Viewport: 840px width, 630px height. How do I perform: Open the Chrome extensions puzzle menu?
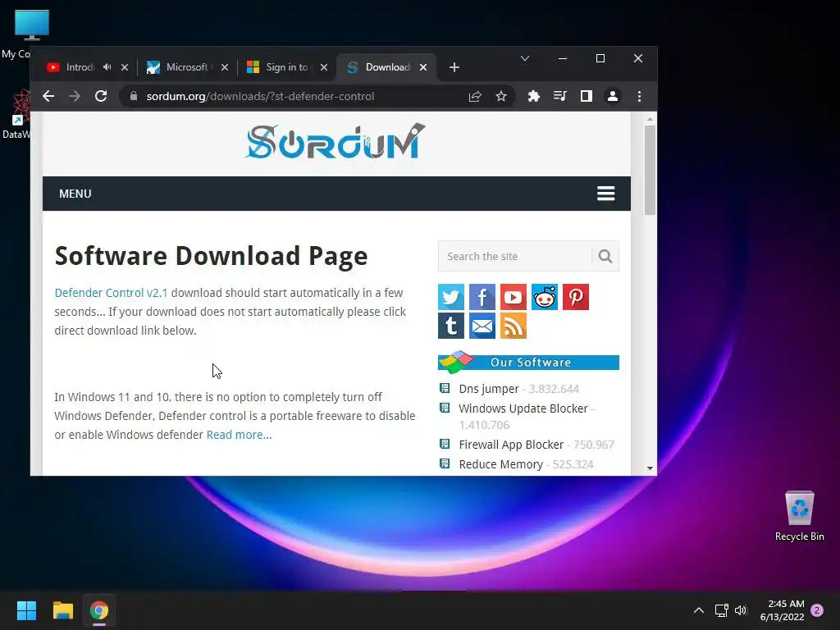tap(533, 97)
